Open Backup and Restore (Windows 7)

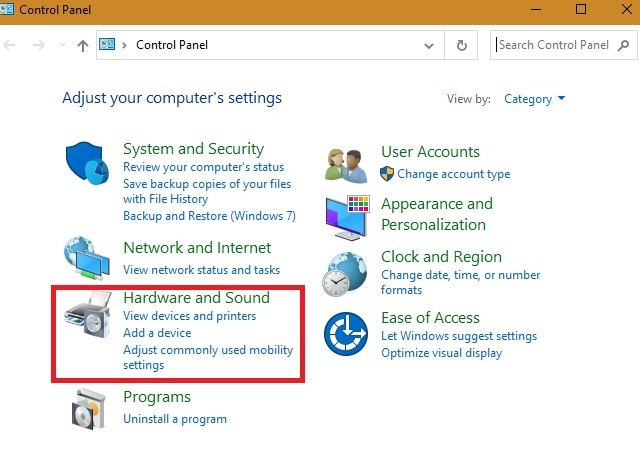(209, 216)
